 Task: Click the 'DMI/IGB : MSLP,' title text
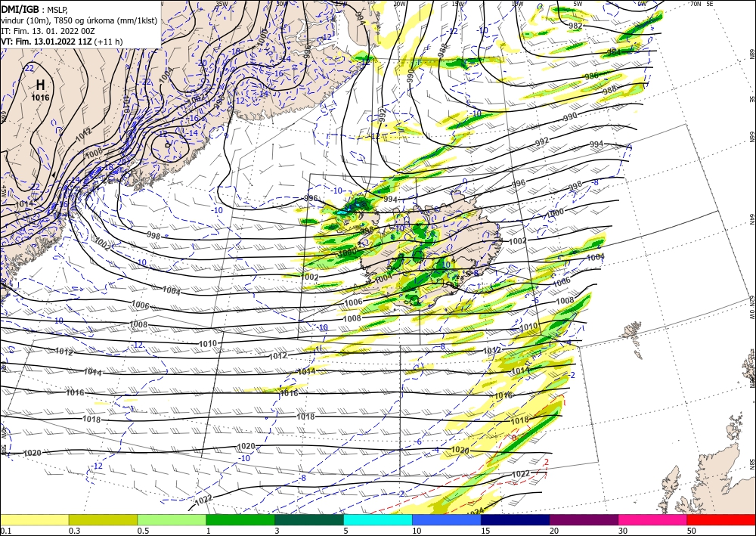[34, 10]
